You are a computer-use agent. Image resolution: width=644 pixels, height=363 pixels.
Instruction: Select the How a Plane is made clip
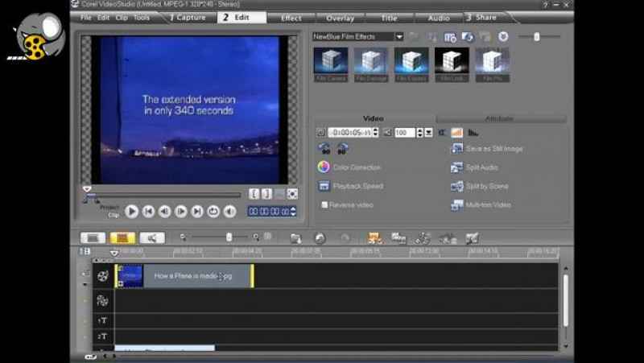coord(184,275)
